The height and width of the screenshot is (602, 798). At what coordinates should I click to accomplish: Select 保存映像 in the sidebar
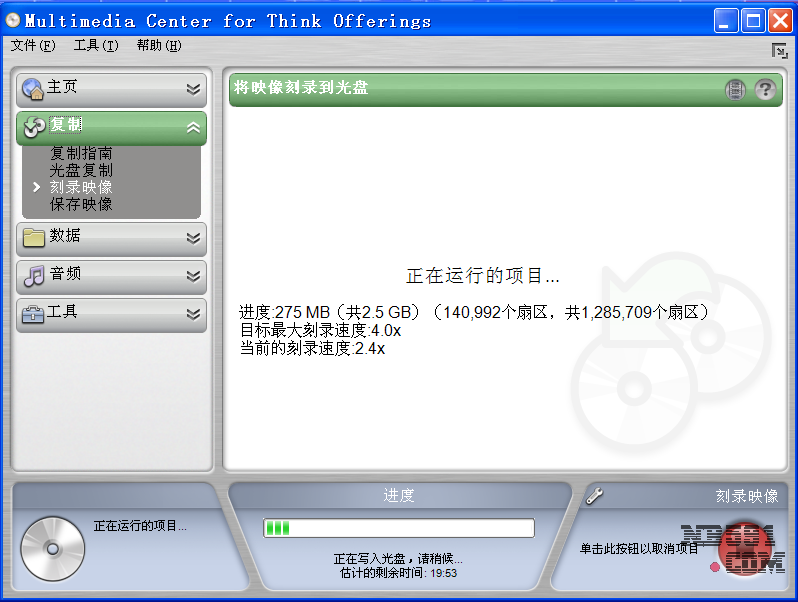pos(81,205)
